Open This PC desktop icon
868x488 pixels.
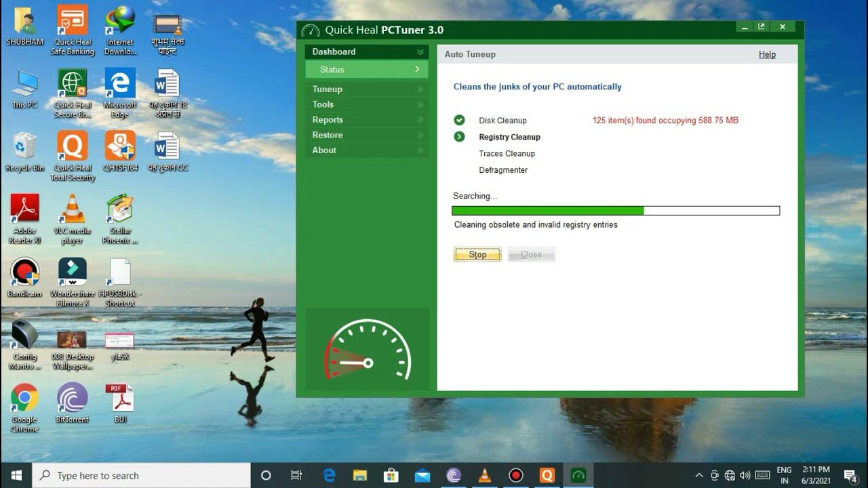[x=24, y=89]
